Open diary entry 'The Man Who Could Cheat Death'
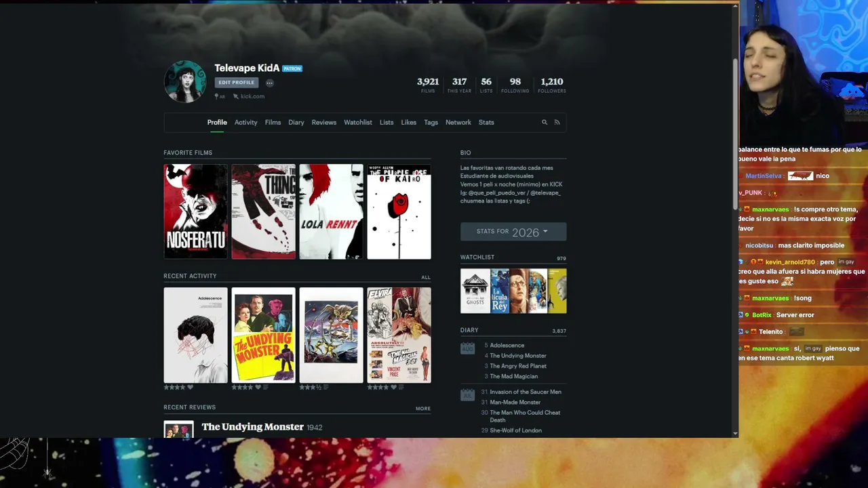868x488 pixels. [525, 416]
